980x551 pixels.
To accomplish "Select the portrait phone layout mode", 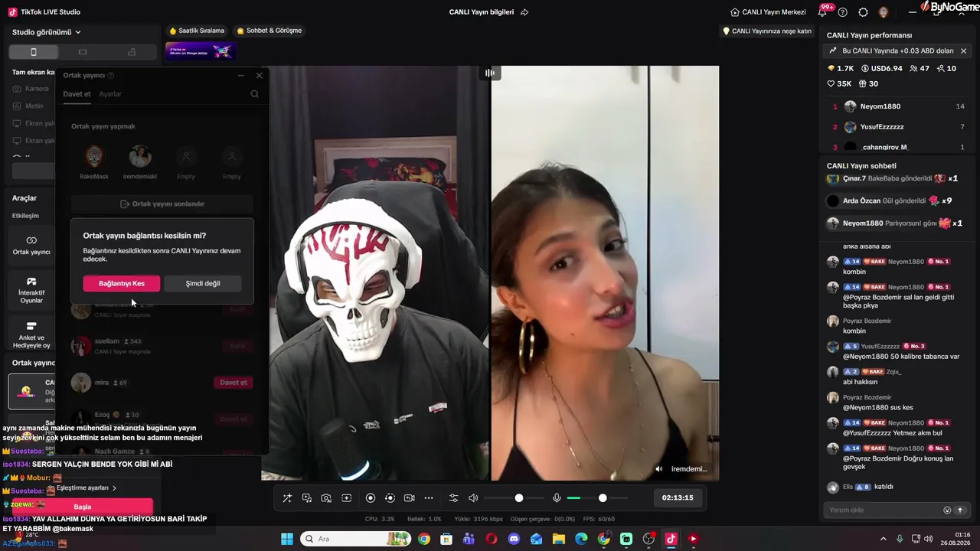I will 33,52.
